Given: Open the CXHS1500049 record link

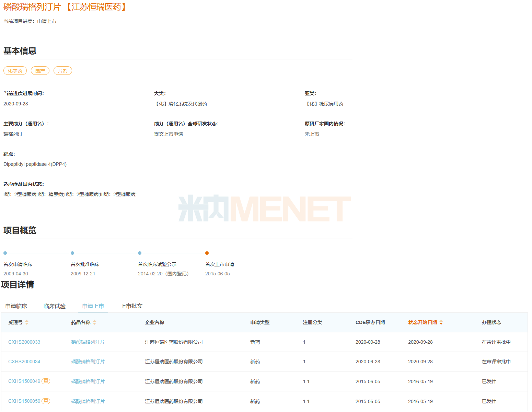Looking at the screenshot, I should tap(24, 381).
